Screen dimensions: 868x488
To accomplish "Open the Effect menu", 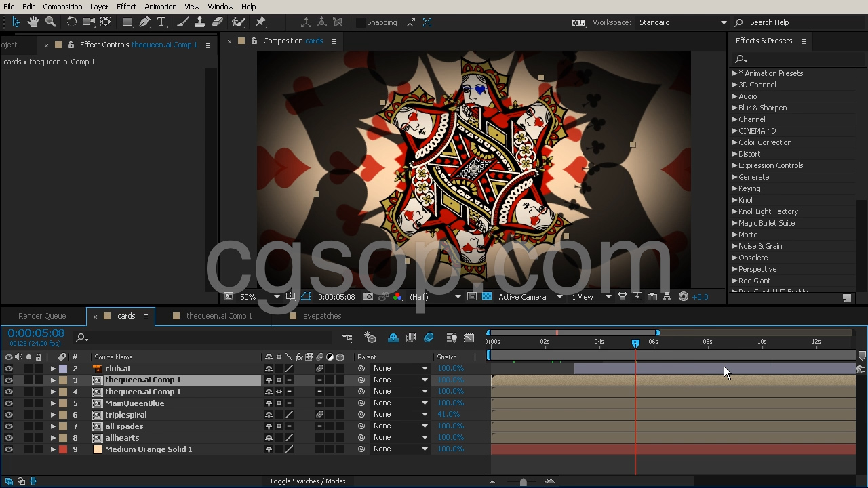I will coord(126,7).
